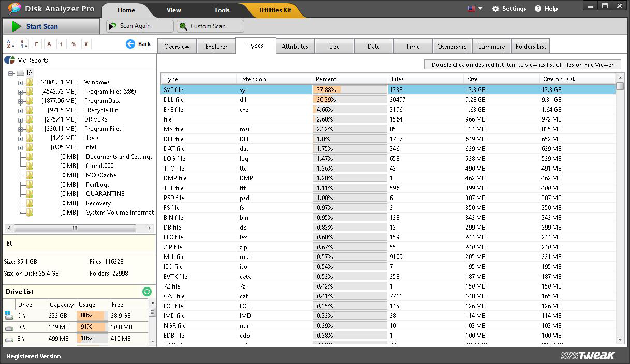The width and height of the screenshot is (630, 364).
Task: Select the .DLL file row with 20497 files
Action: 388,99
